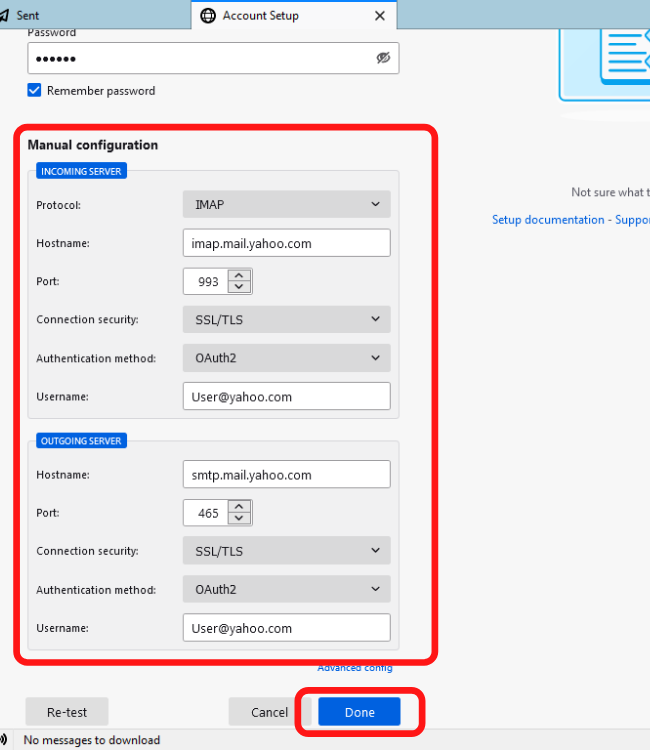Open outgoing Authentication method OAuth2 dropdown
The height and width of the screenshot is (750, 650).
point(286,589)
